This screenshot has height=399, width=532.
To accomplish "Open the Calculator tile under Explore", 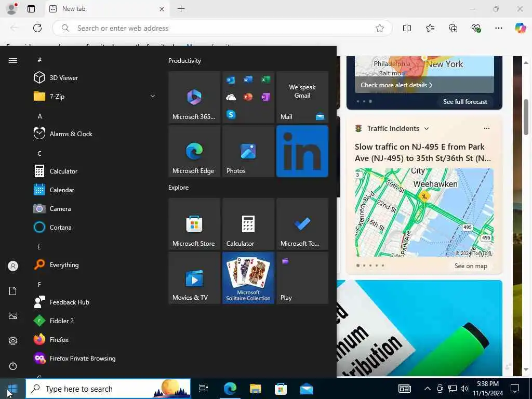I will 248,224.
